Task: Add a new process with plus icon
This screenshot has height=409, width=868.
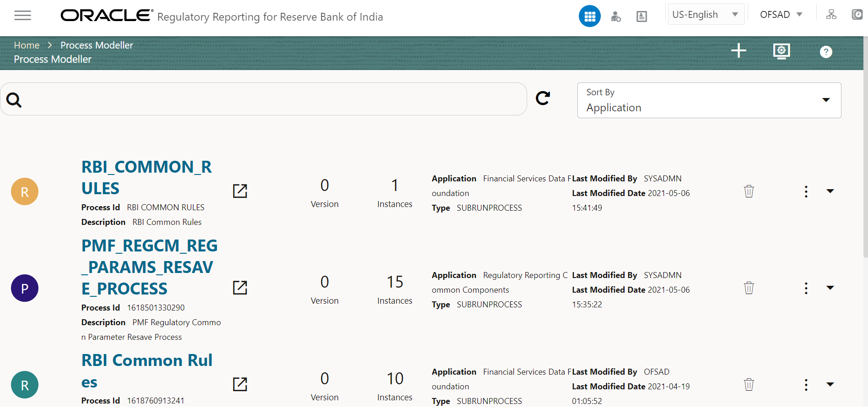Action: tap(739, 51)
